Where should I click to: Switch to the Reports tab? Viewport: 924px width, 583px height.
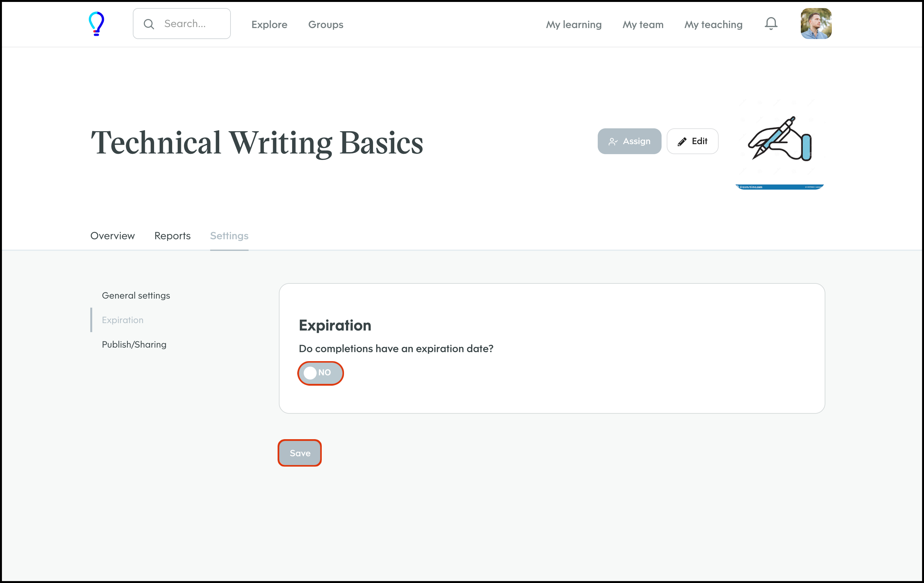coord(172,236)
